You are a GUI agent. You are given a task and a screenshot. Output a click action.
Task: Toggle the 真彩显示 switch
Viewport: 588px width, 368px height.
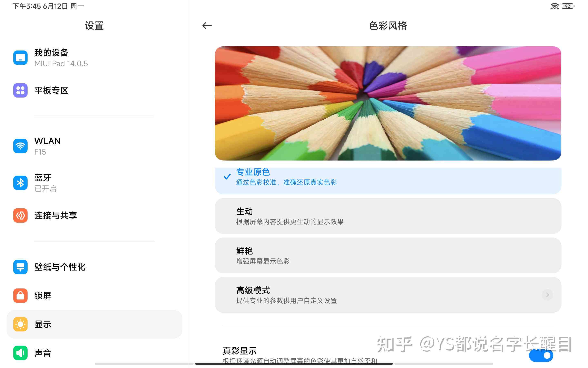(x=541, y=355)
